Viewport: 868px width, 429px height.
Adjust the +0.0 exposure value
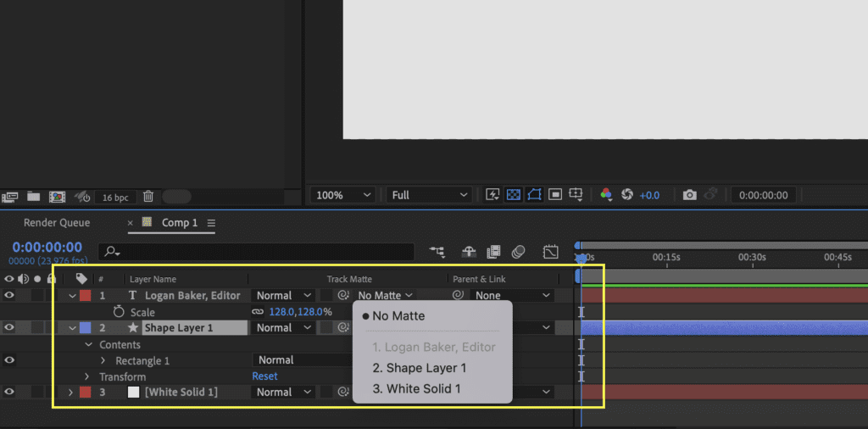point(649,195)
